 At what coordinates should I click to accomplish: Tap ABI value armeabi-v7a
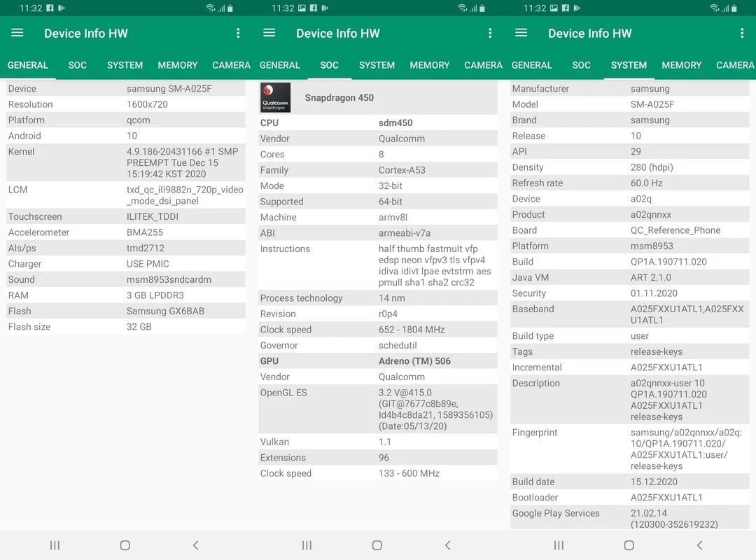click(x=405, y=233)
